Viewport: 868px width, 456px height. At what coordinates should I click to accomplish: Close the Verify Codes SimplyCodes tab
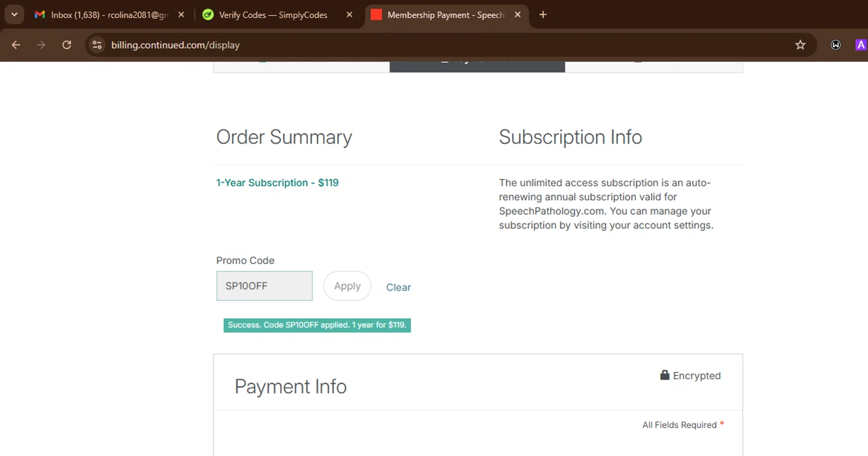click(x=349, y=15)
